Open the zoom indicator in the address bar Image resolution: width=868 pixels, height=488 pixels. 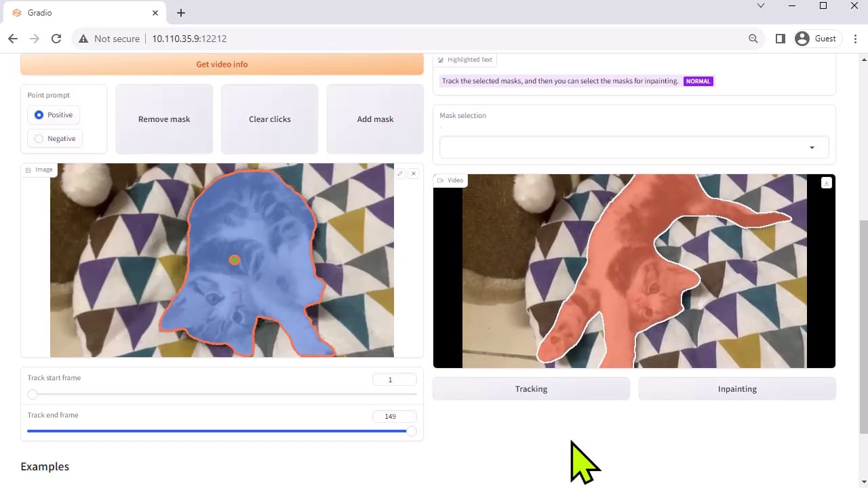coord(753,39)
